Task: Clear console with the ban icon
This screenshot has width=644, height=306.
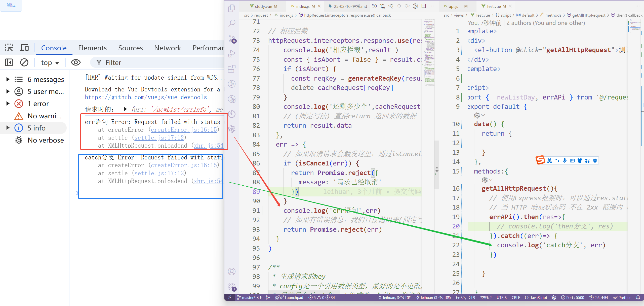Action: tap(24, 62)
